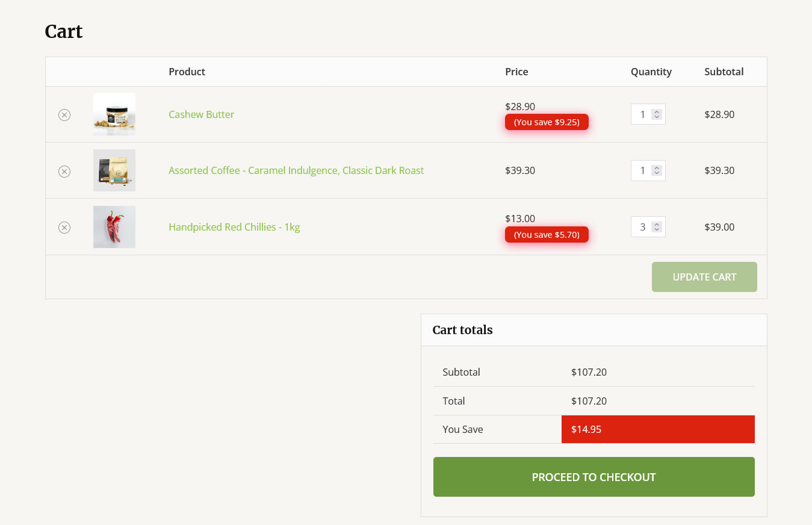Open Handpicked Red Chillies - 1kg link
The width and height of the screenshot is (812, 525).
click(x=234, y=227)
